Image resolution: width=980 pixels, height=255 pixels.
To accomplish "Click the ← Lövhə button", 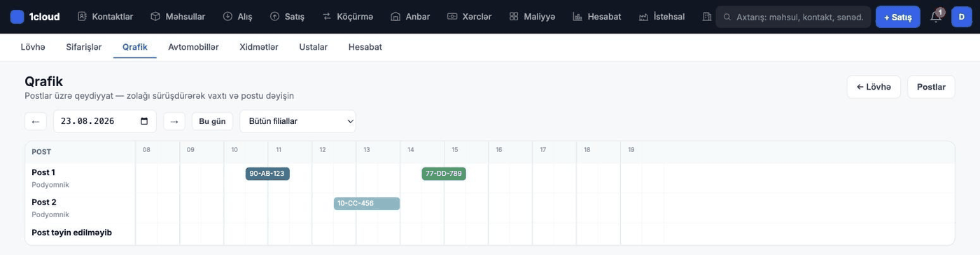I will click(874, 87).
